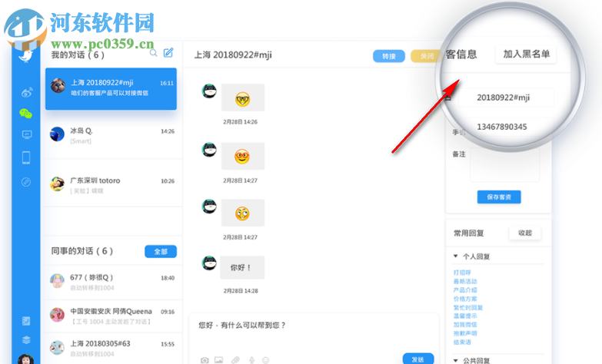Open the link channel icon in sidebar
The image size is (602, 364).
click(26, 182)
